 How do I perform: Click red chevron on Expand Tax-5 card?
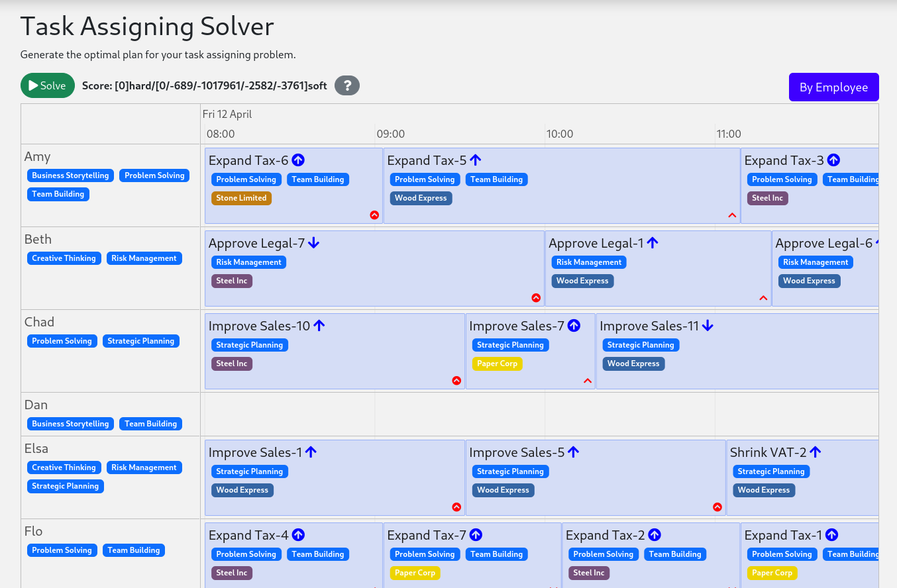click(x=732, y=215)
